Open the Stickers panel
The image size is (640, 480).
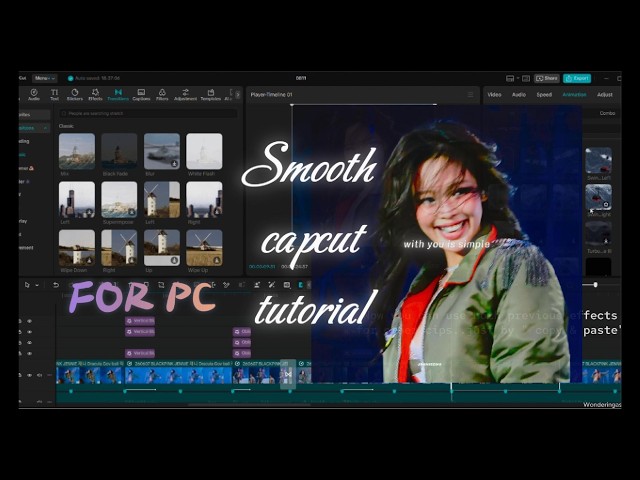75,95
